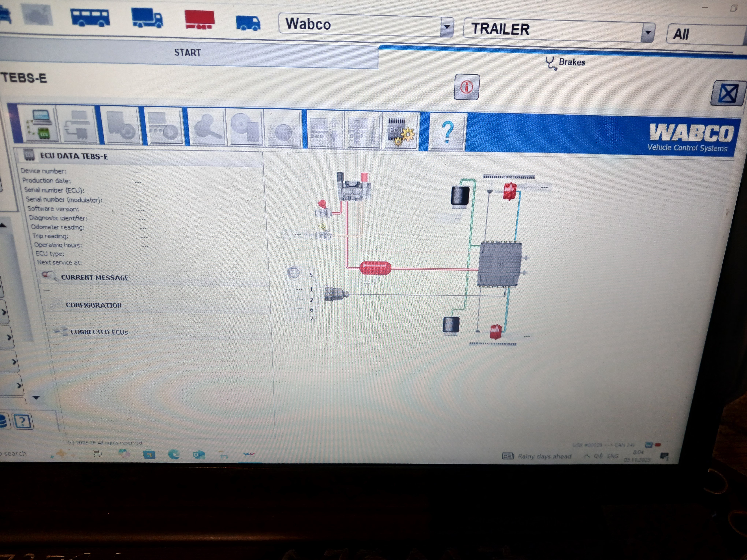Click the "Production date:" row
The image size is (747, 560).
pos(82,181)
